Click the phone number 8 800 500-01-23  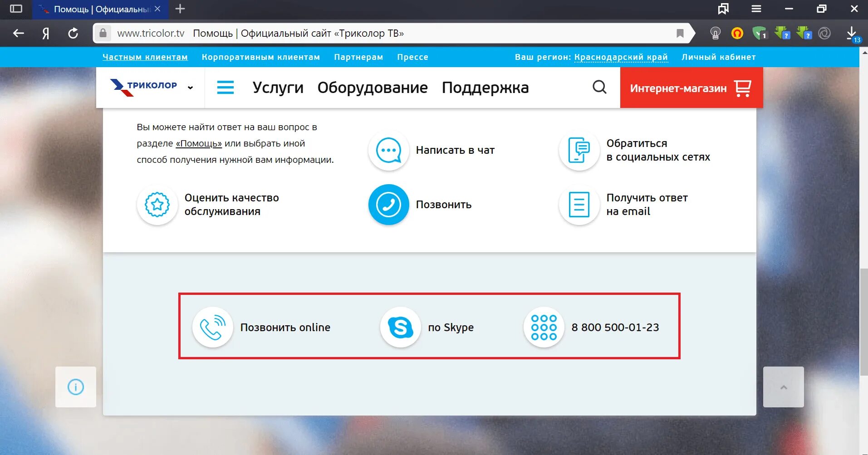coord(615,327)
